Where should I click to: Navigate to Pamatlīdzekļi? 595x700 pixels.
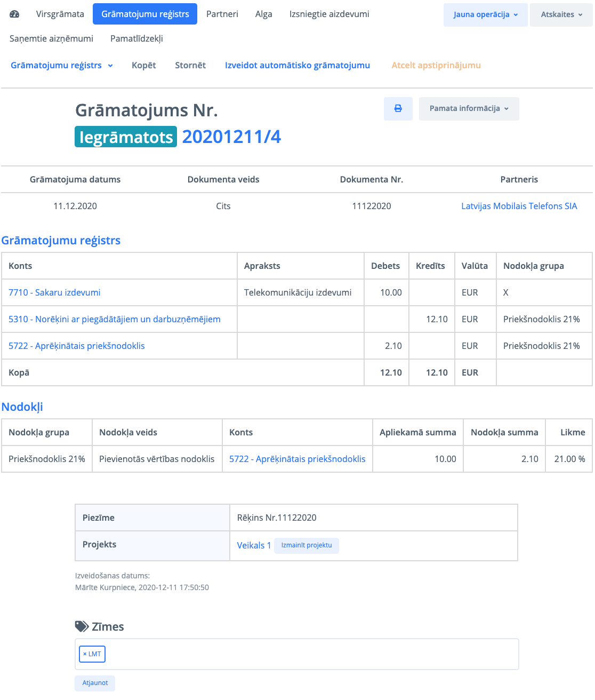136,38
